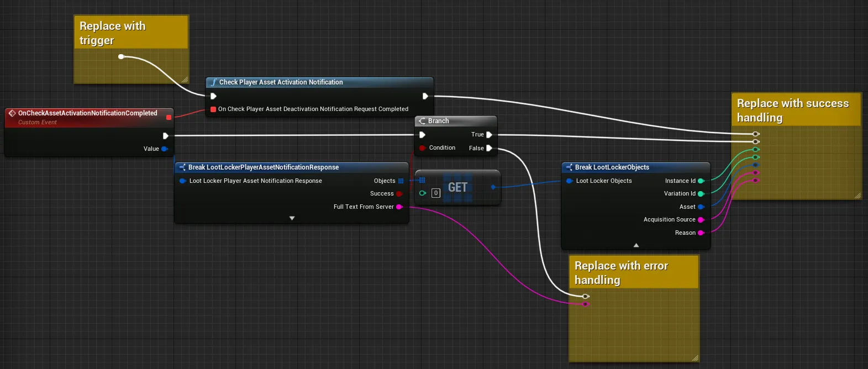Click the Loot Locker Objects input pin
Image resolution: width=868 pixels, height=369 pixels.
[570, 181]
